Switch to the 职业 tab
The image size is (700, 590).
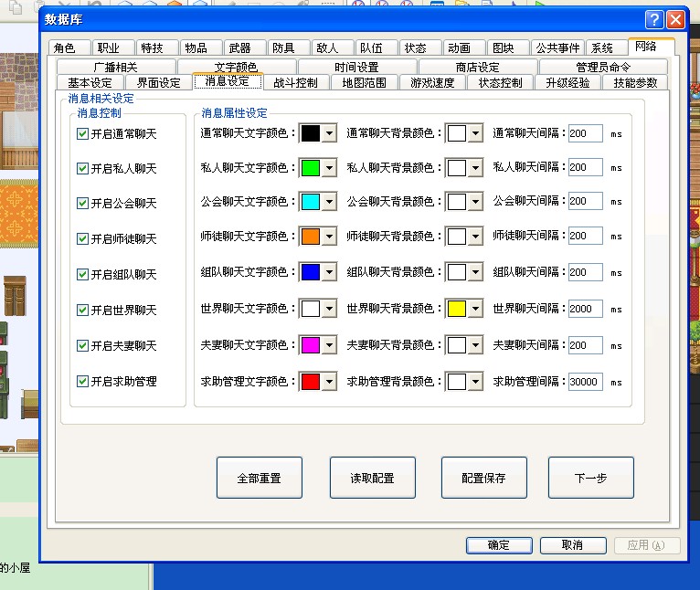(113, 47)
